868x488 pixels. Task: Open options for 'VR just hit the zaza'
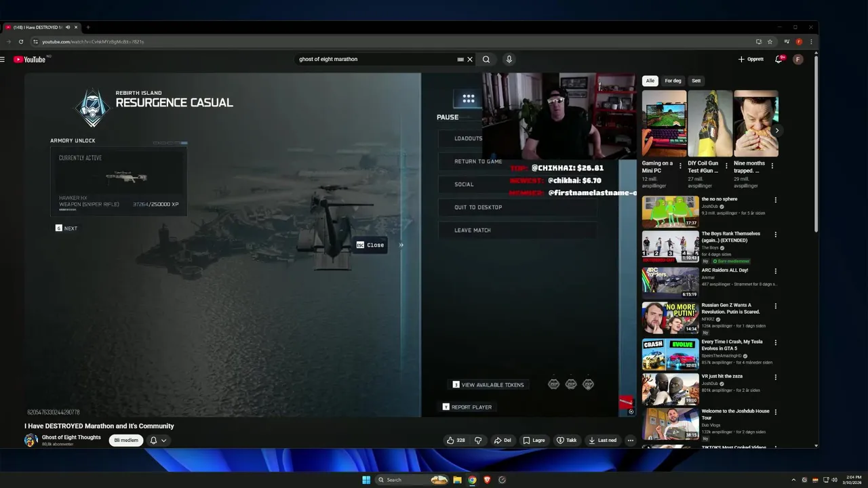point(776,377)
